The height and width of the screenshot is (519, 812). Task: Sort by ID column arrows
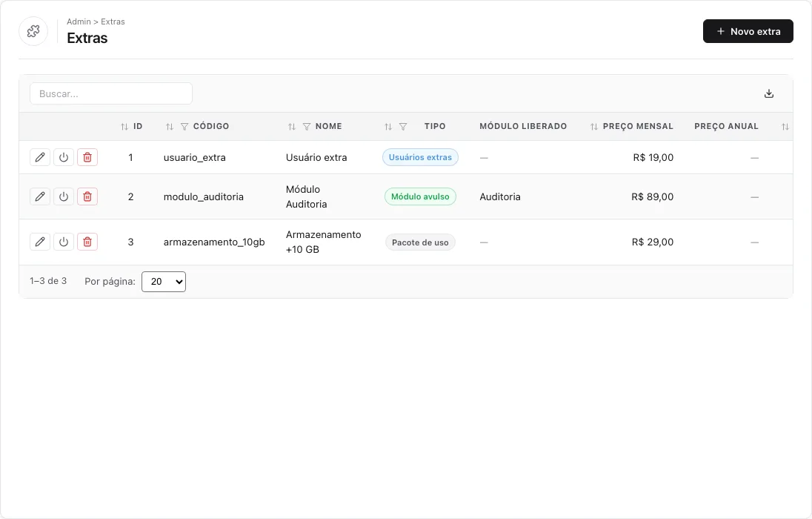pos(124,127)
